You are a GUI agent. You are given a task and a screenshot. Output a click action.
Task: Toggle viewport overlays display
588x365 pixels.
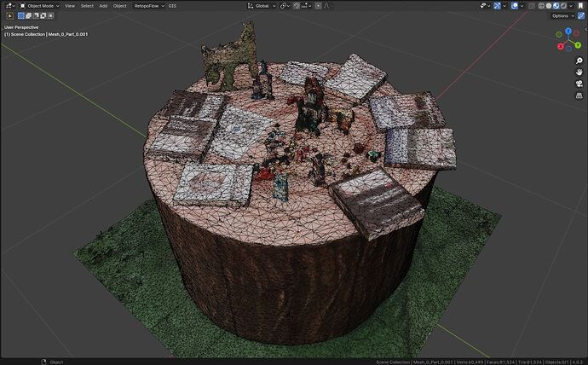(x=515, y=6)
